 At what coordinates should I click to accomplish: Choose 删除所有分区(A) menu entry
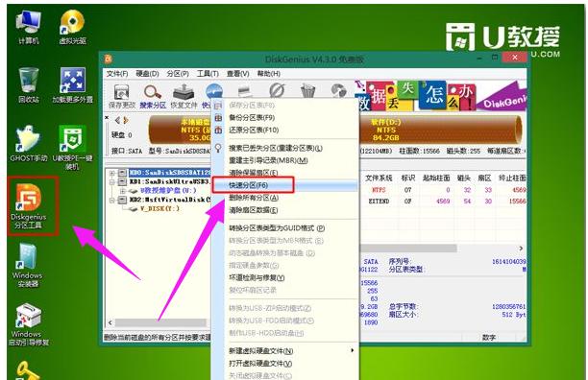click(285, 198)
